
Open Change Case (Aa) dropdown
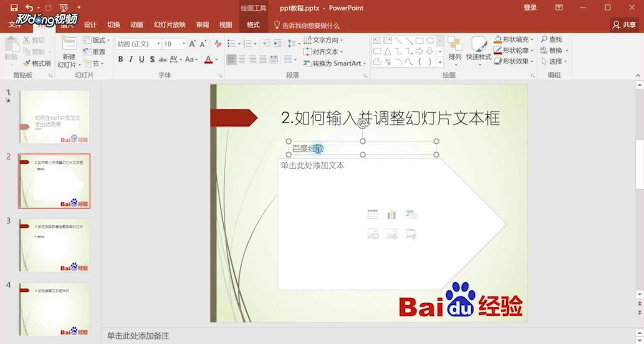point(191,59)
